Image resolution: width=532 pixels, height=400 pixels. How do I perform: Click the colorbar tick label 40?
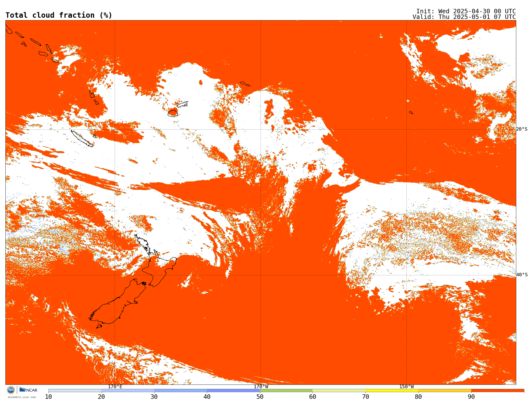point(207,397)
